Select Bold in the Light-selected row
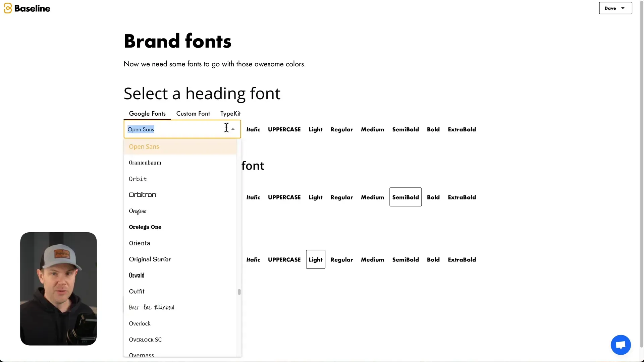This screenshot has height=362, width=644. [433, 259]
